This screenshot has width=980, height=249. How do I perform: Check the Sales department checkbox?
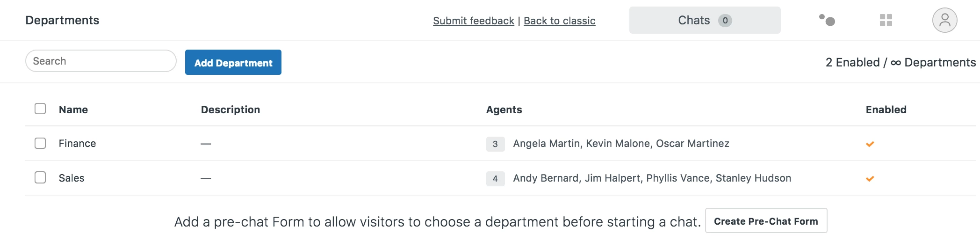[x=40, y=178]
